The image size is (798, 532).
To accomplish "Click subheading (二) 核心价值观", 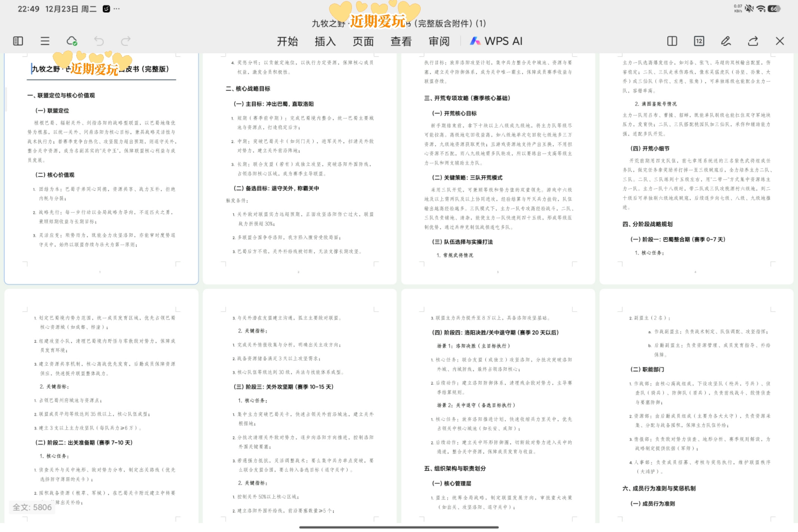I will 55,175.
